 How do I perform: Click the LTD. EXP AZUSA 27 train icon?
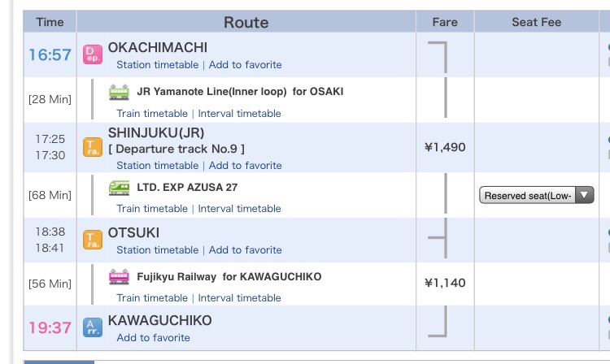(x=119, y=188)
